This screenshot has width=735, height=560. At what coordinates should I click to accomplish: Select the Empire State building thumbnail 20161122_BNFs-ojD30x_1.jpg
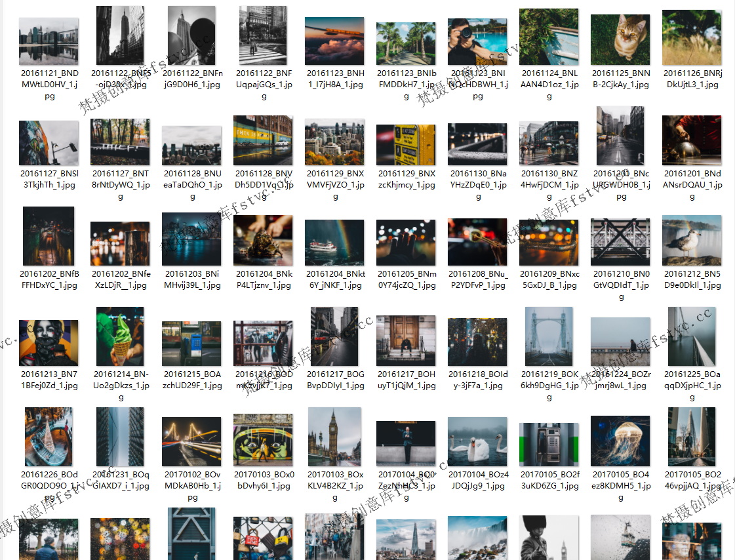point(120,35)
